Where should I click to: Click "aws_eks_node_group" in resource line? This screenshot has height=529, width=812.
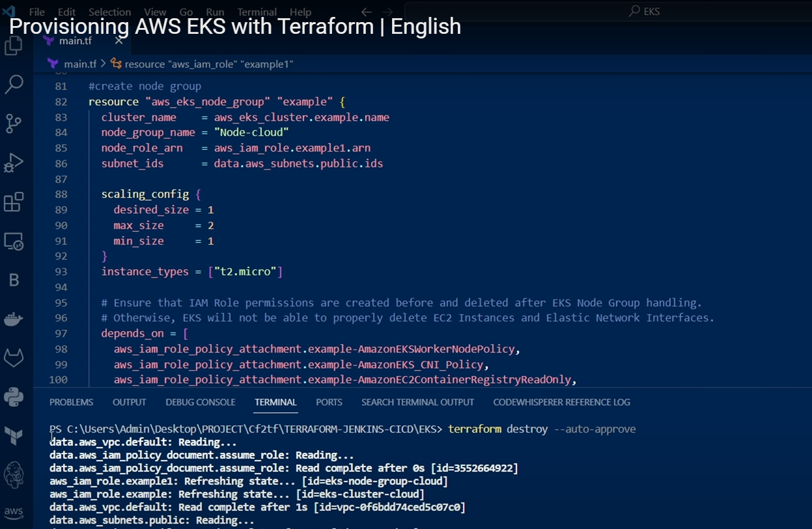coord(208,102)
